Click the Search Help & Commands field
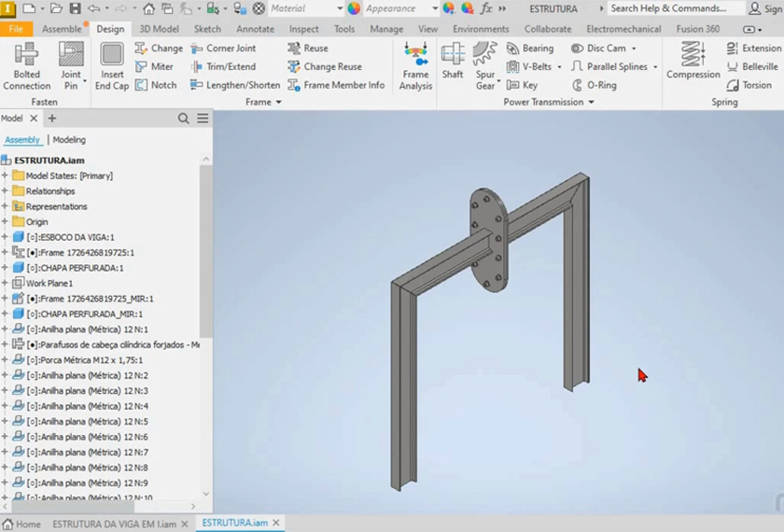The width and height of the screenshot is (784, 532). [x=674, y=8]
